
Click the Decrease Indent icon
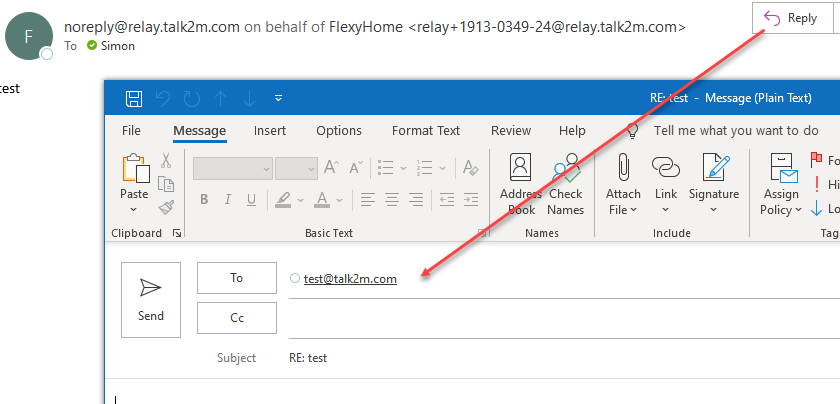pos(447,200)
